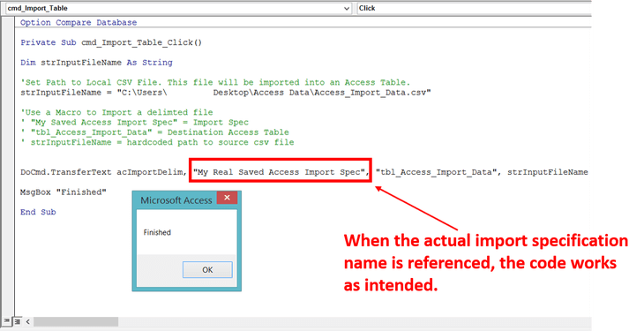644x331 pixels.
Task: Click the comment ending in Import Spec
Action: [x=134, y=122]
